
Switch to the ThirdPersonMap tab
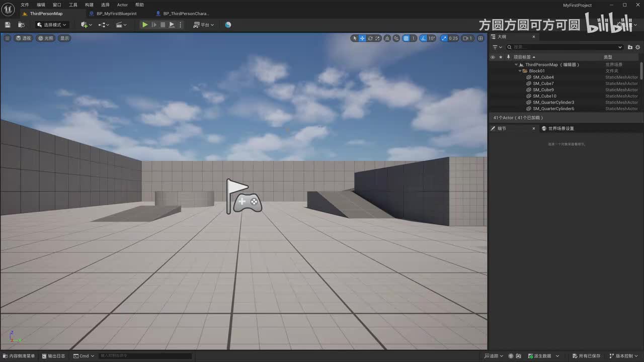(46, 14)
